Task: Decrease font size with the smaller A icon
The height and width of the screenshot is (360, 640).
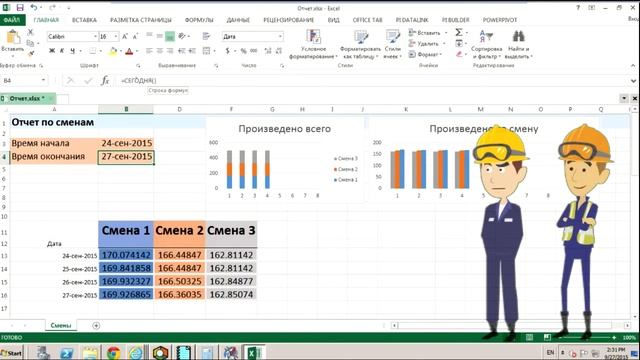Action: (x=136, y=37)
